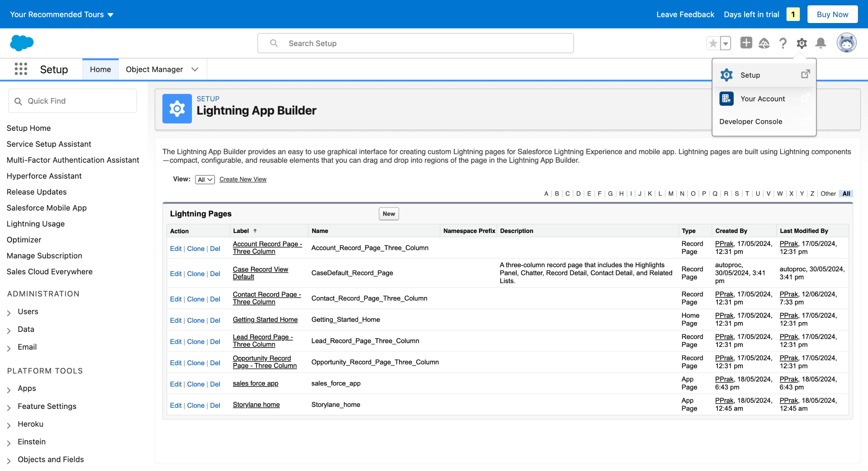Open the global actions plus icon
Screen dimensions: 868x471
[x=746, y=43]
